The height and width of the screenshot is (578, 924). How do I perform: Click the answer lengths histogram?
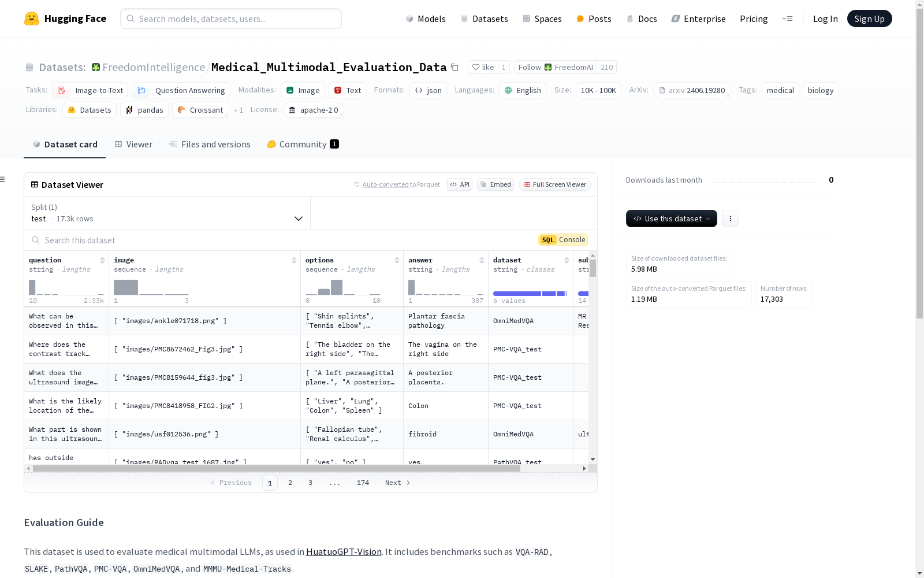446,287
